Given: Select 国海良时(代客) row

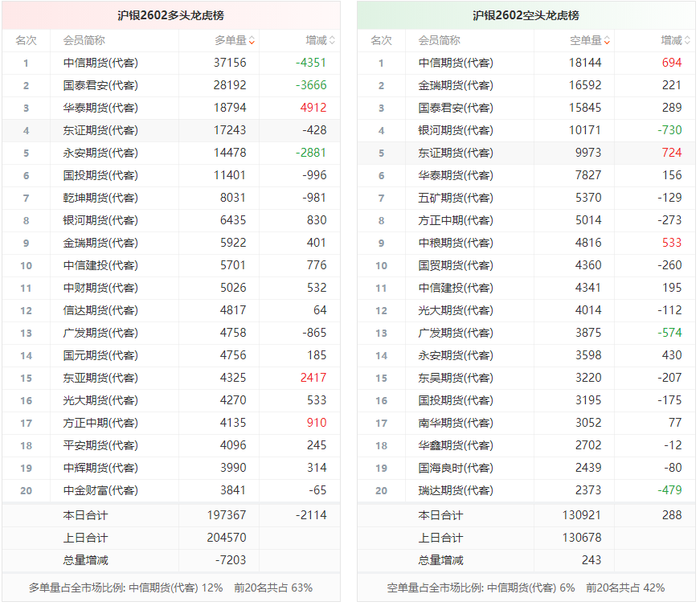Looking at the screenshot, I should (526, 468).
